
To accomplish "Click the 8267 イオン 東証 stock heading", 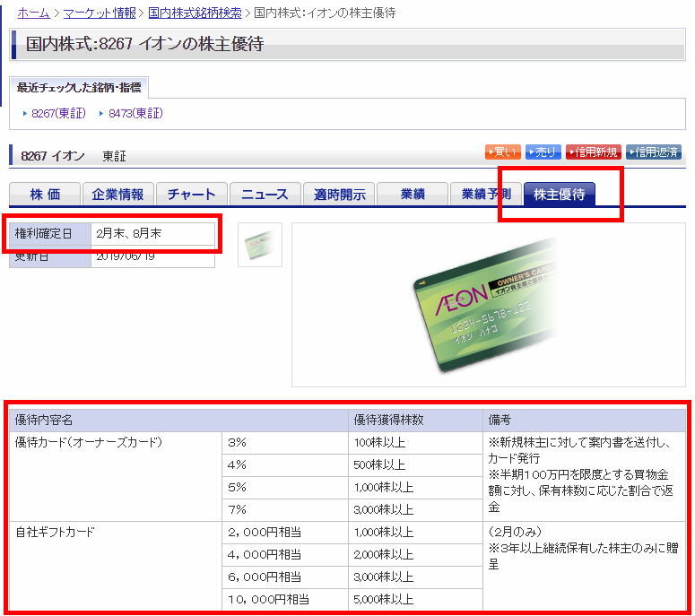I will click(74, 156).
